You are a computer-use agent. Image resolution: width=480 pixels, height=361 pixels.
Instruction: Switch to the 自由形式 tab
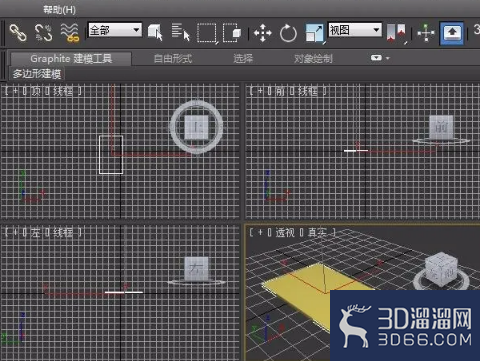pos(173,59)
